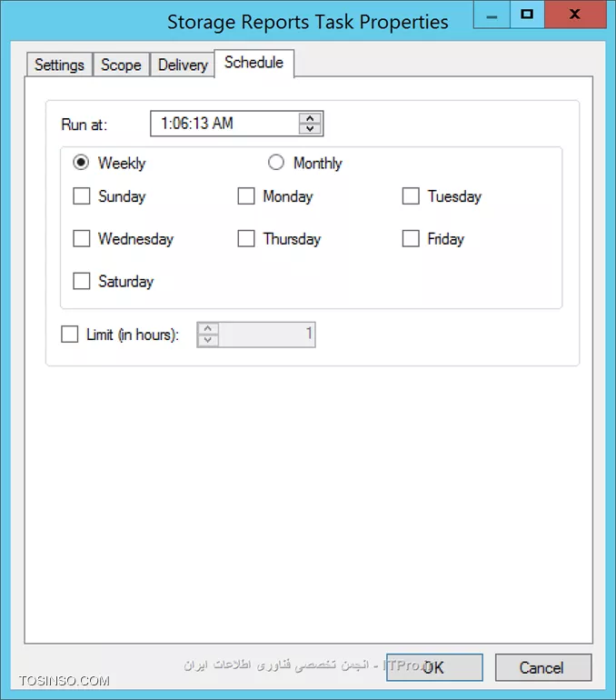Click Limit hours spinner down arrow
616x700 pixels.
click(209, 340)
